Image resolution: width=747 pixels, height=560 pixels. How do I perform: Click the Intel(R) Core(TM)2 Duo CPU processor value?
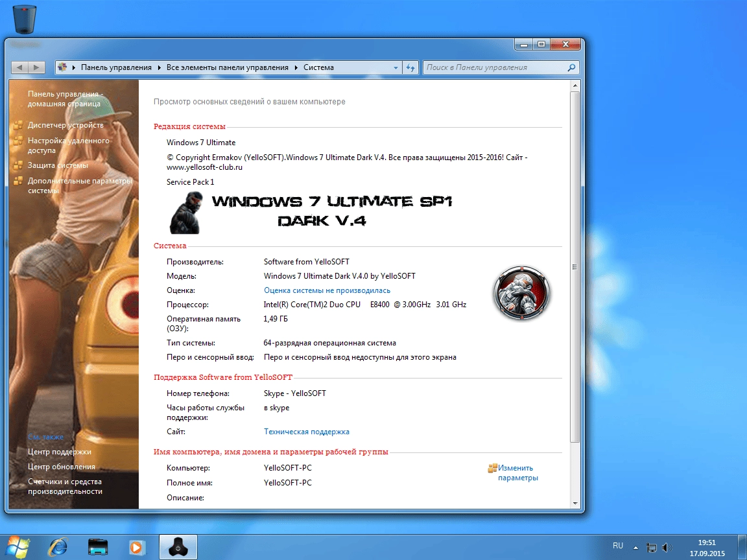click(365, 305)
